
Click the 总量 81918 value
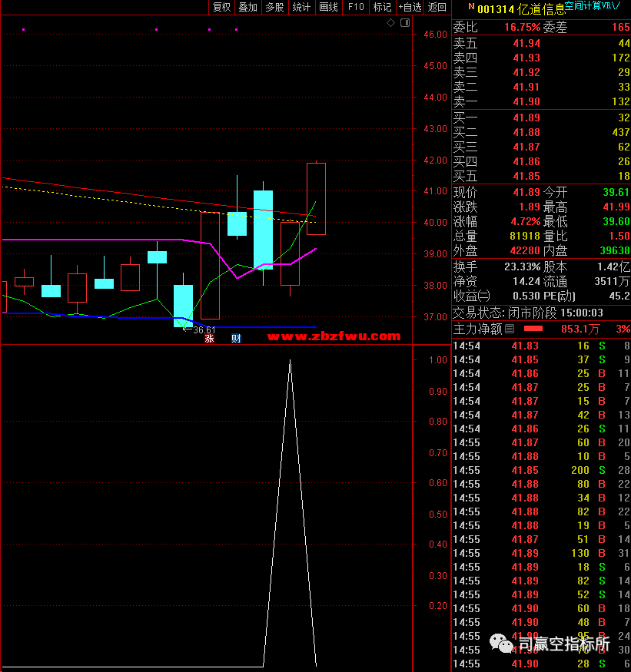point(525,236)
